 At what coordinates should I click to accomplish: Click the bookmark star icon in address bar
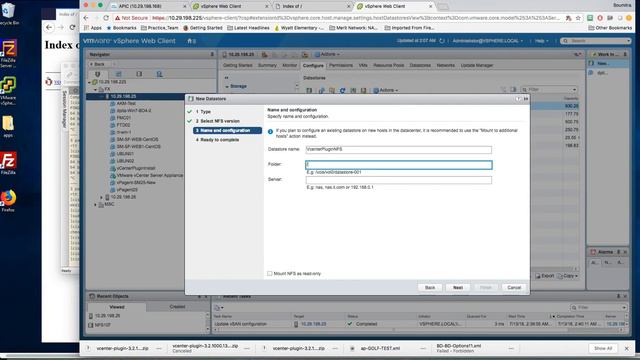click(578, 18)
